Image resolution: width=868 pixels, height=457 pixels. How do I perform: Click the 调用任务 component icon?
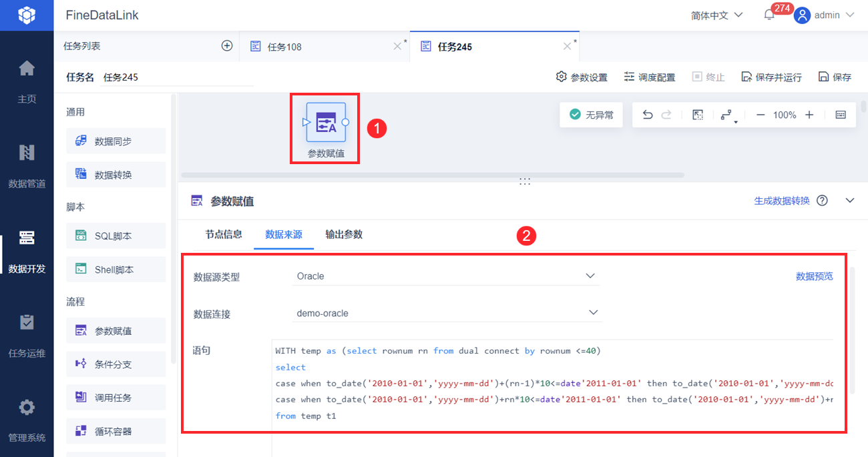click(81, 397)
